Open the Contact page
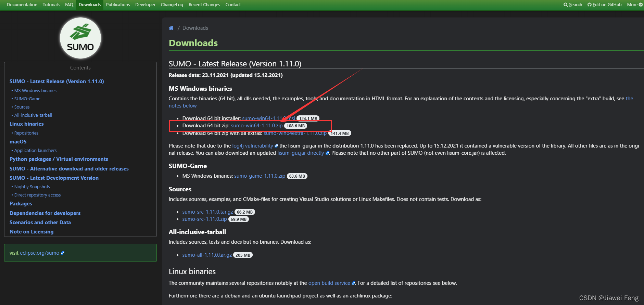 [x=233, y=5]
